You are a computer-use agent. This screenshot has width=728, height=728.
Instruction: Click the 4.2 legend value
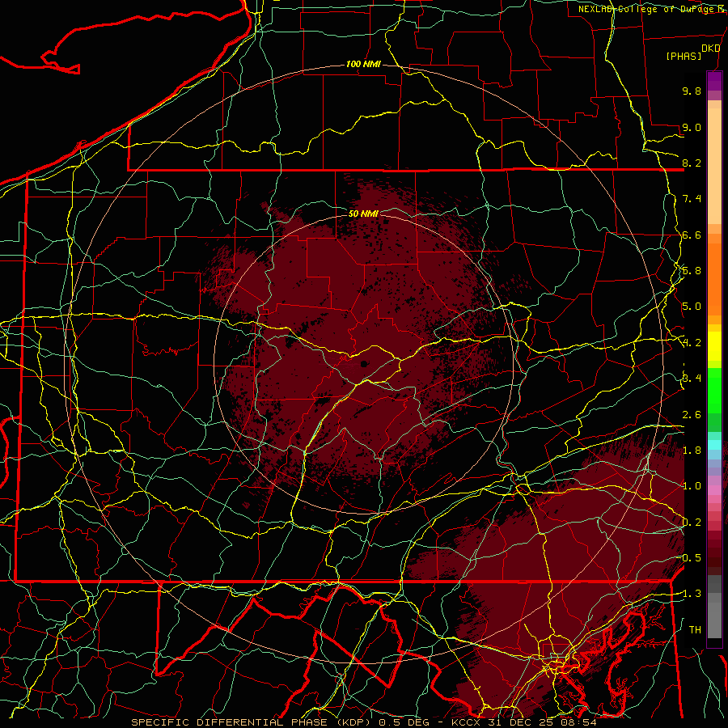pyautogui.click(x=692, y=343)
